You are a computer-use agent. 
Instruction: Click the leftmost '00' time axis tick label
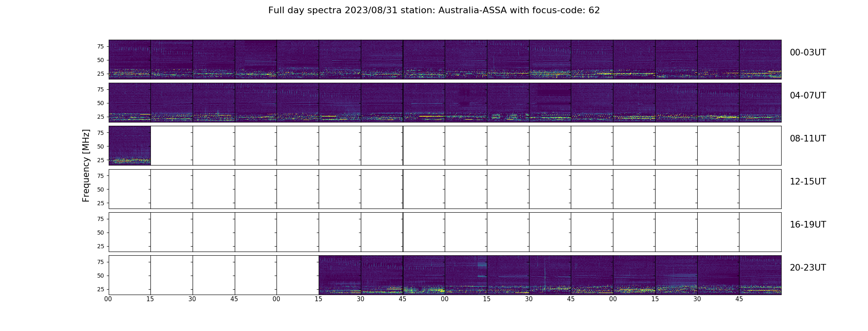pos(108,299)
